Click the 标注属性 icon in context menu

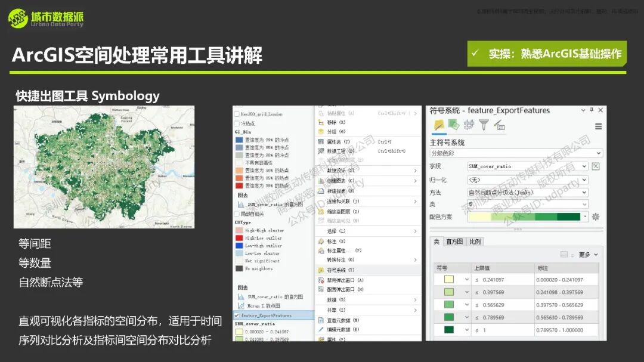click(321, 250)
